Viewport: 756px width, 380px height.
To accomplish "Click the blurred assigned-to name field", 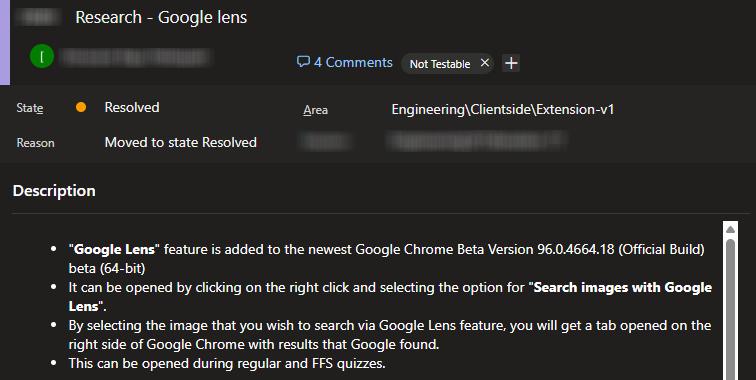I will click(136, 57).
